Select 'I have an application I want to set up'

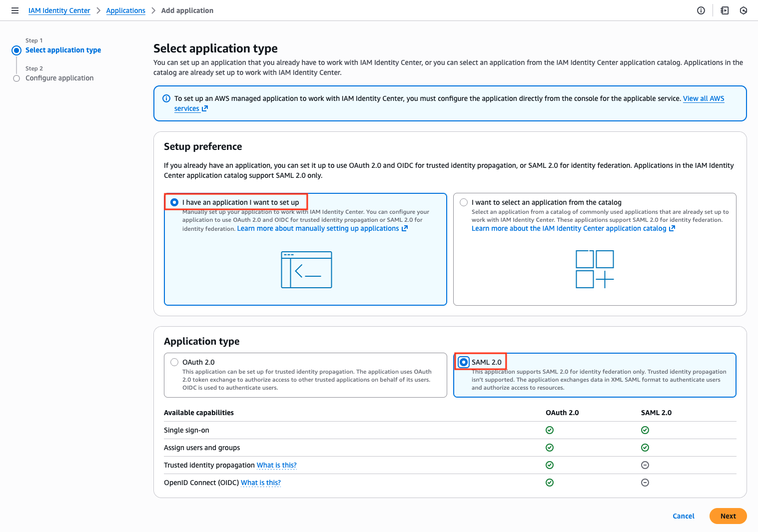(174, 202)
